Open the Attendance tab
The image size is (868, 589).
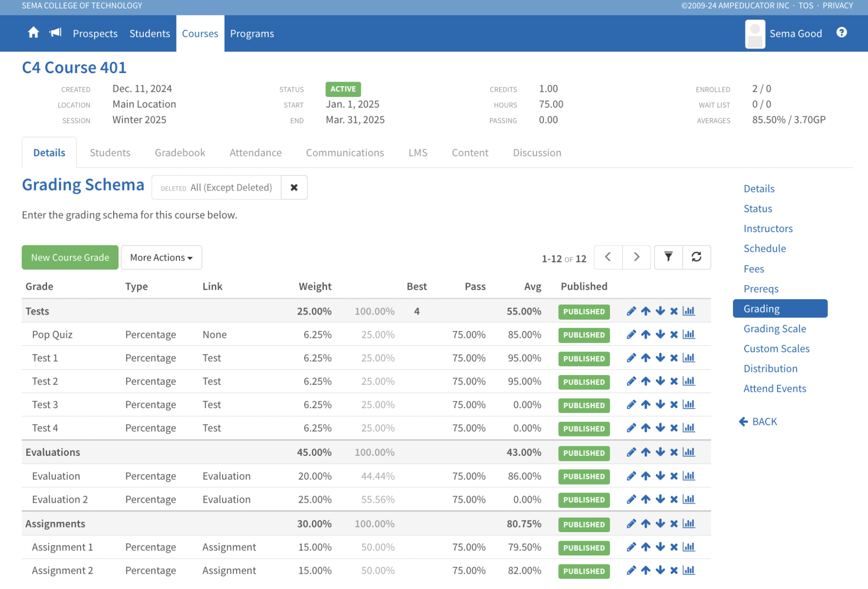pyautogui.click(x=255, y=153)
